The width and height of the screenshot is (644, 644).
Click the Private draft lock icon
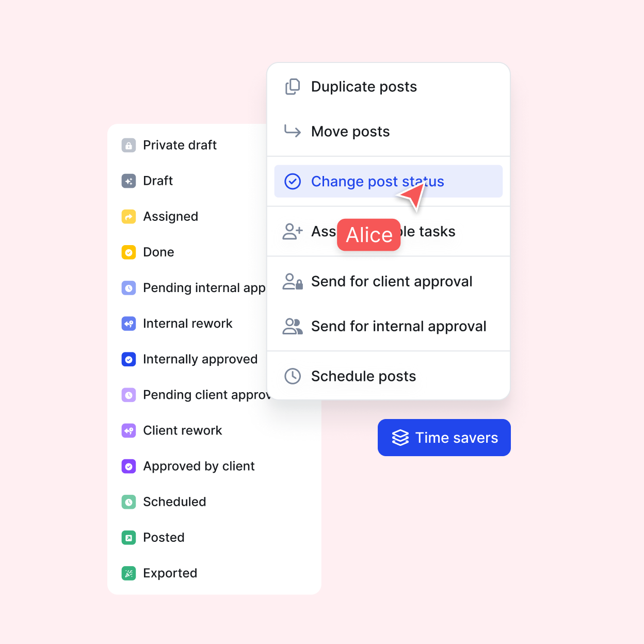[128, 145]
